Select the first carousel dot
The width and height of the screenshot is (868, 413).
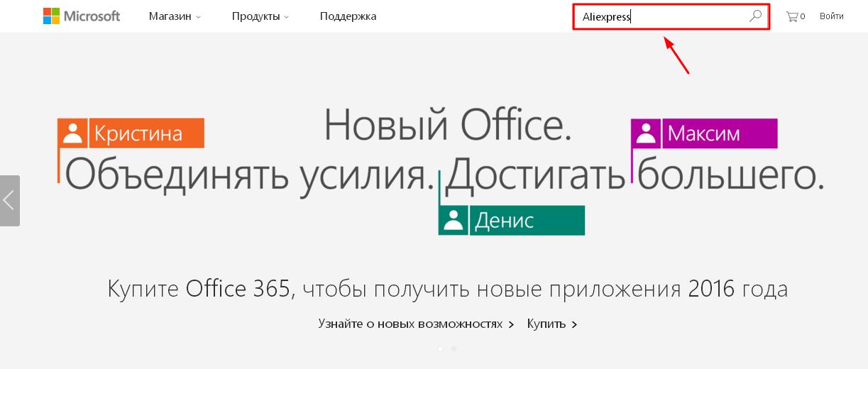pos(440,348)
